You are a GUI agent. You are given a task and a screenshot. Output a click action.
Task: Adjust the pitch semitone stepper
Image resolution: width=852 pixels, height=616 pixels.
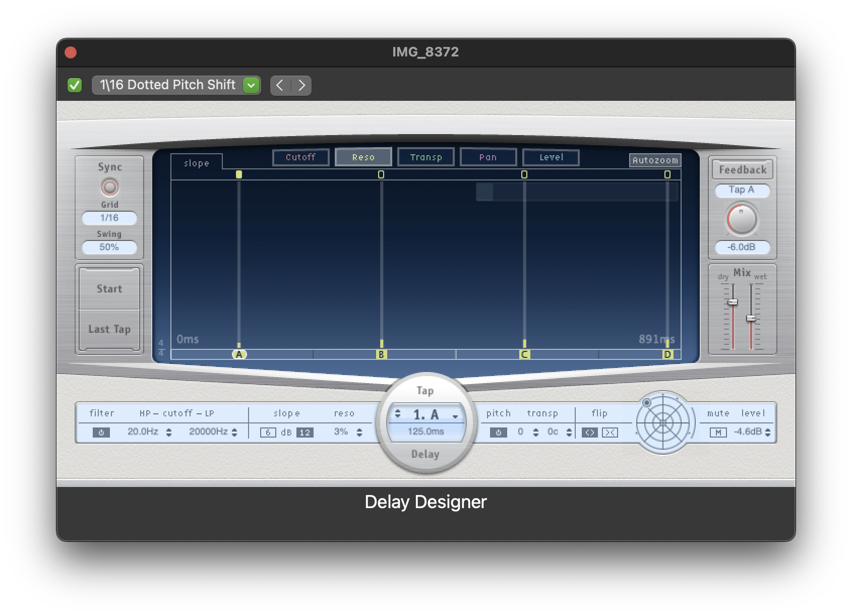(536, 433)
